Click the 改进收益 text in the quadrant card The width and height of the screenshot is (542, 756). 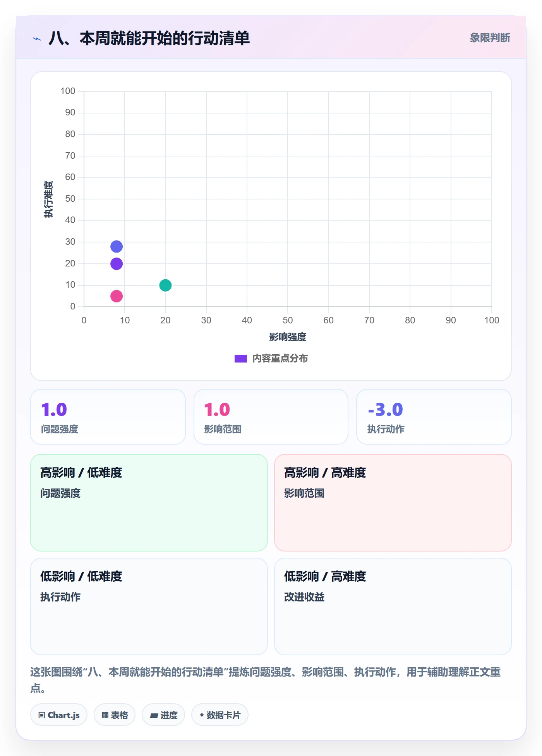tap(304, 597)
